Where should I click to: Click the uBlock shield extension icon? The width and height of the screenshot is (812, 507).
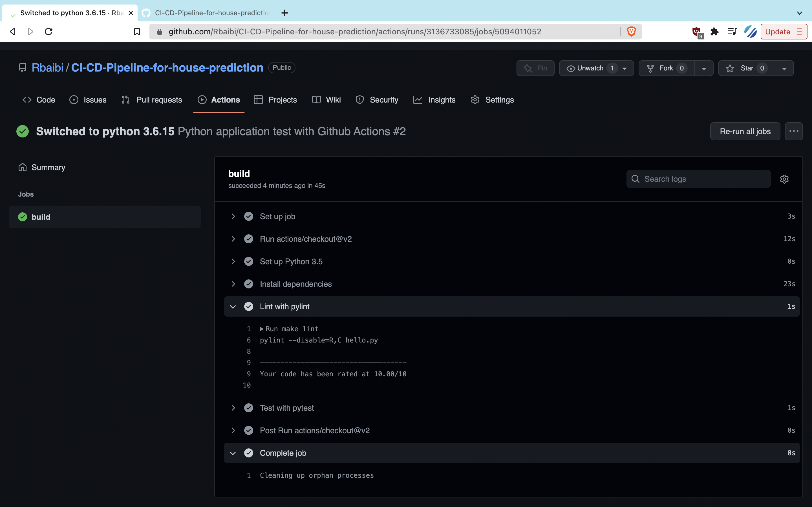click(x=697, y=32)
